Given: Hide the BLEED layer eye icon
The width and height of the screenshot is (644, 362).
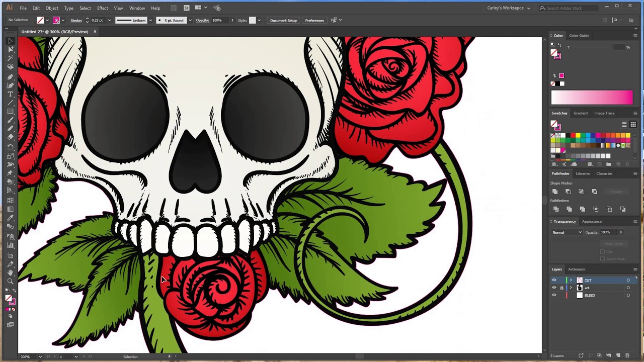Looking at the screenshot, I should click(554, 295).
